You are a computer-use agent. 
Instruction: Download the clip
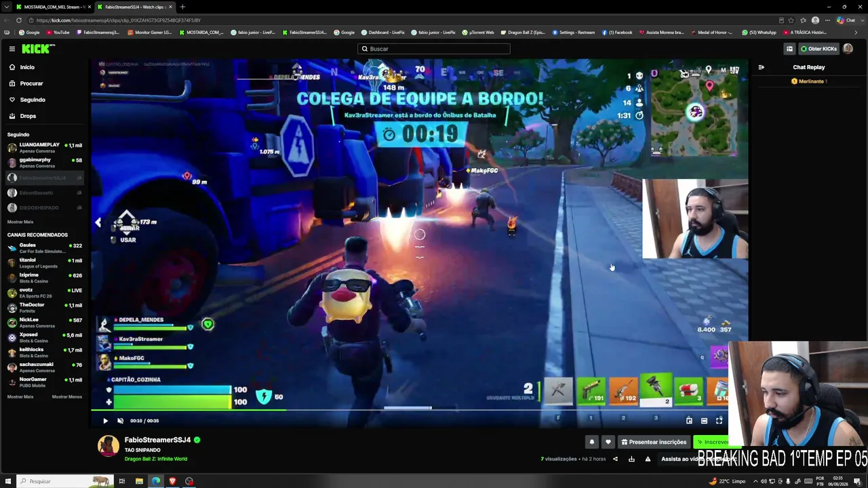(631, 459)
